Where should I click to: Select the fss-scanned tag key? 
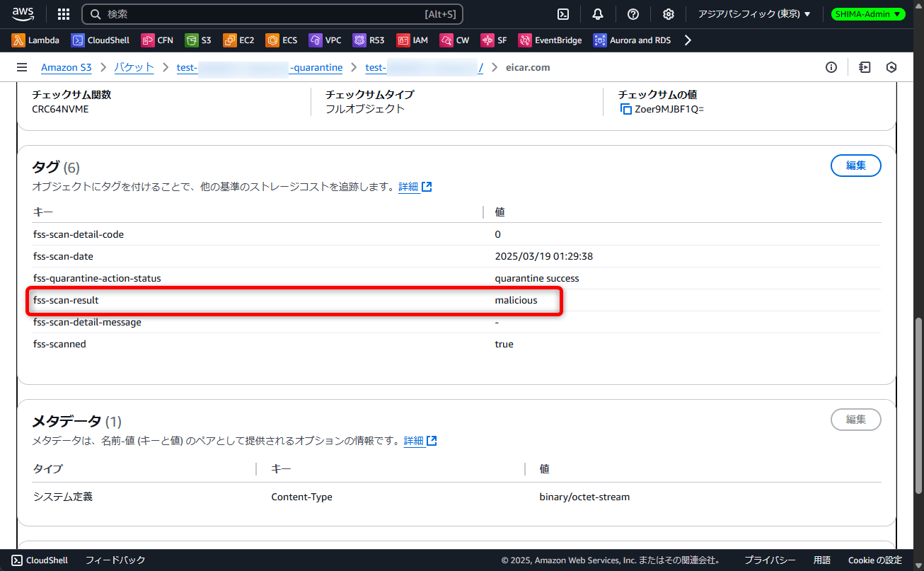59,344
